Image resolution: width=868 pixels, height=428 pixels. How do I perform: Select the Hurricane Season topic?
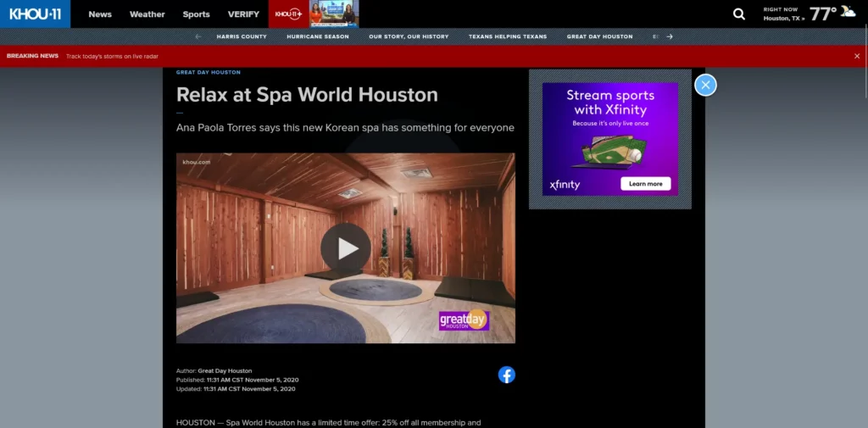[318, 36]
